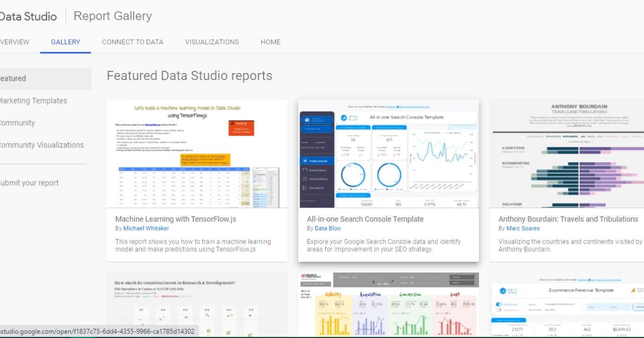Select the Featured category in the sidebar
The width and height of the screenshot is (644, 338).
point(13,78)
